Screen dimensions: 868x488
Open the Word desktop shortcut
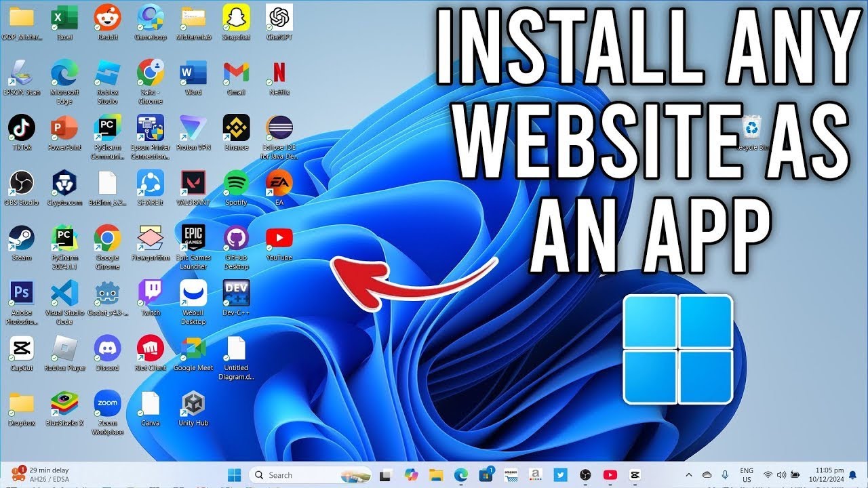coord(193,77)
